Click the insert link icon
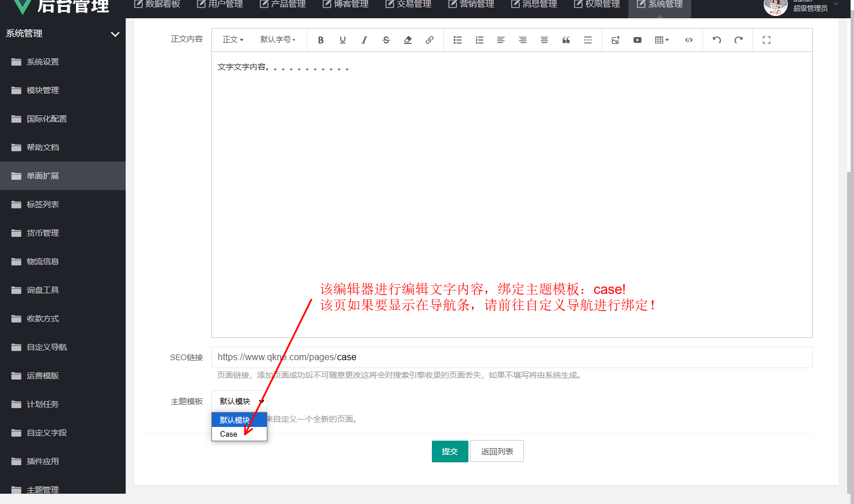Viewport: 854px width, 504px height. (430, 40)
